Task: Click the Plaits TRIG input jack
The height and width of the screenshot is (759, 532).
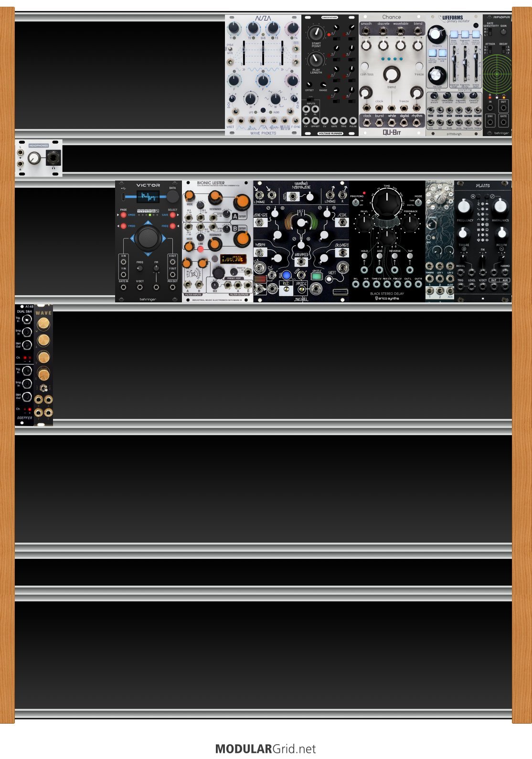Action: pyautogui.click(x=460, y=287)
